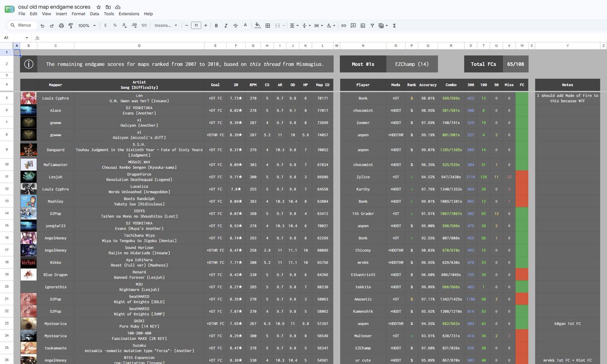Screen dimensions: 607x364
Task: Decrease font size with minus button
Action: tap(187, 25)
